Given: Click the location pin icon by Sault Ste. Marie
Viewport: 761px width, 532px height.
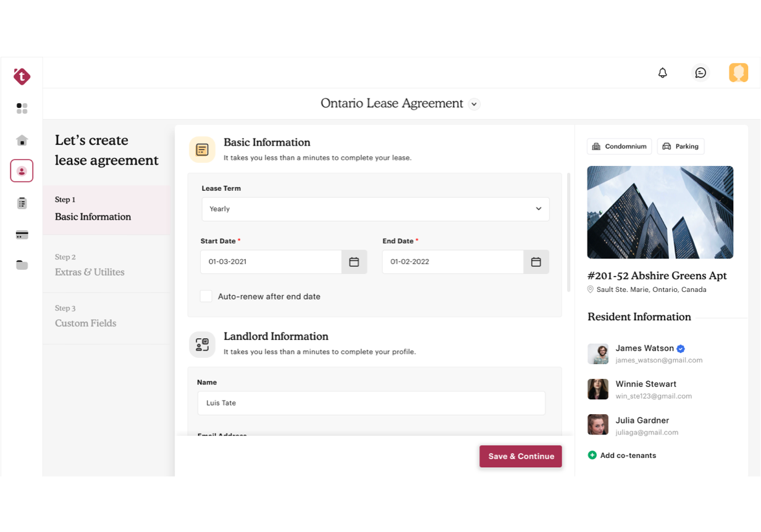Looking at the screenshot, I should [591, 289].
